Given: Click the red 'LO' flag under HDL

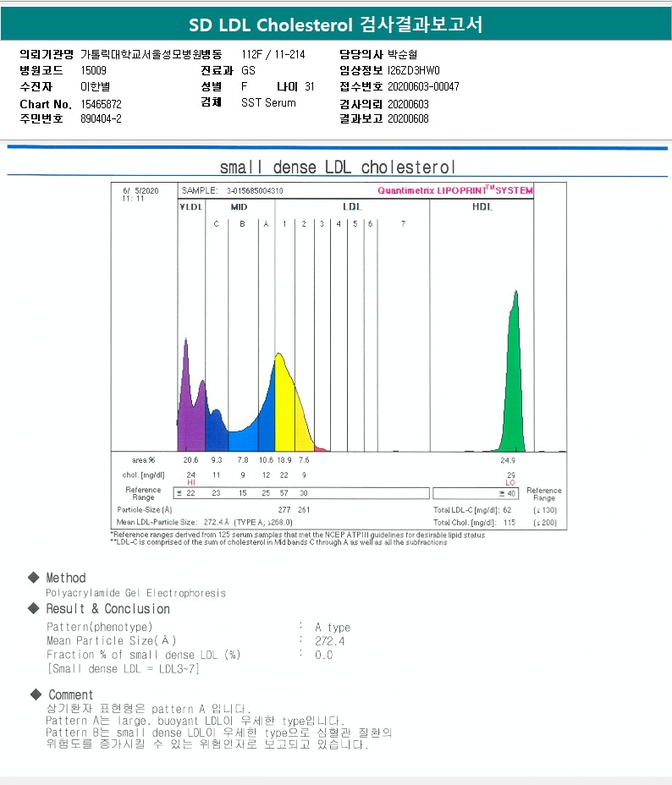Looking at the screenshot, I should coord(510,483).
